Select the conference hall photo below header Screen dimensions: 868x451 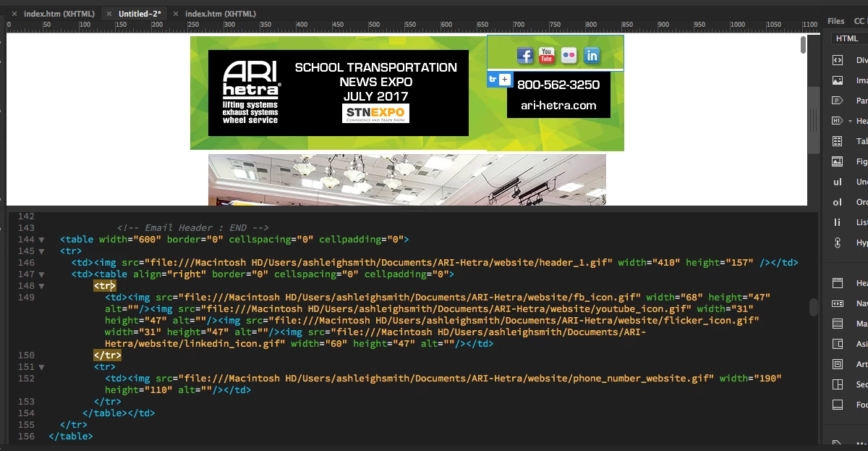[x=407, y=180]
